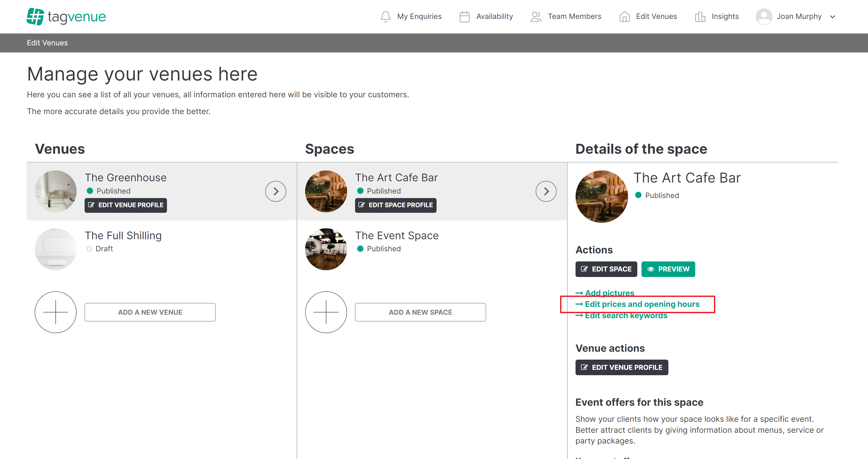Click the pencil icon on EDIT SPACE PROFILE

click(361, 205)
